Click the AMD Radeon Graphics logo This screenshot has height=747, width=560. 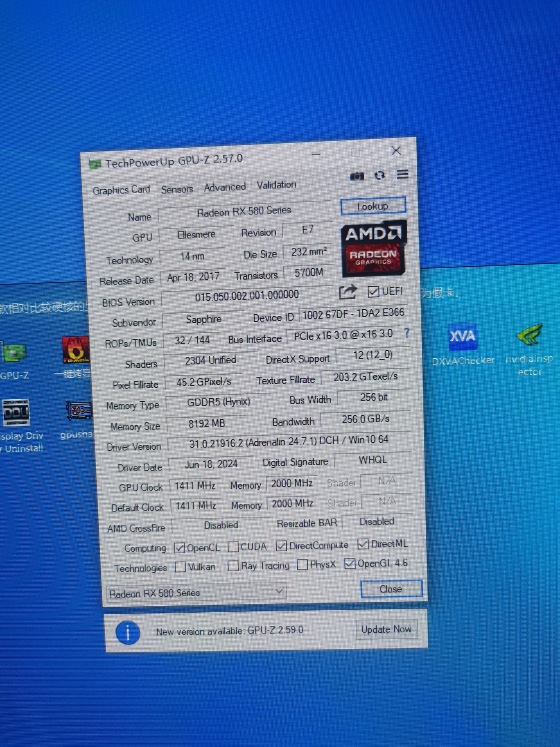(x=373, y=248)
